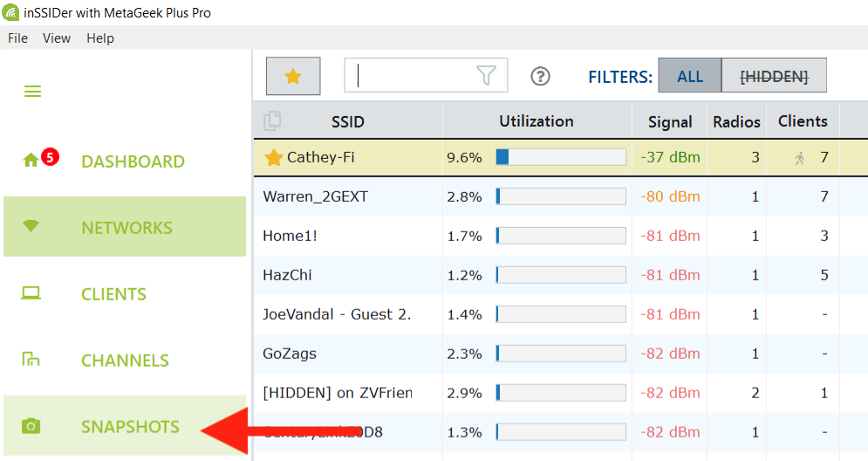Click the Snapshots camera icon

click(x=31, y=426)
